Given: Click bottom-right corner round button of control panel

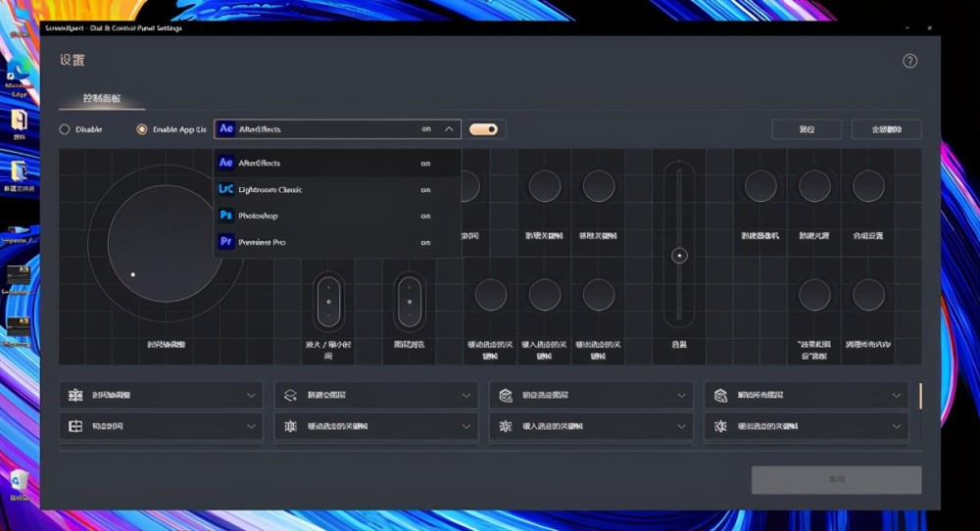Looking at the screenshot, I should (x=868, y=295).
